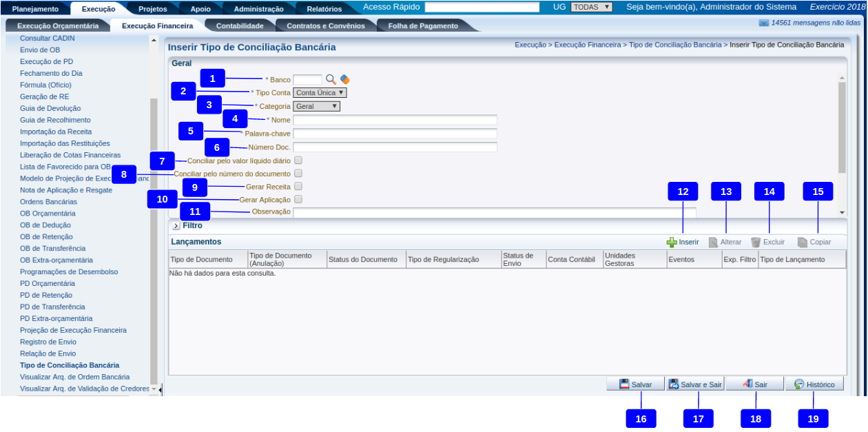The height and width of the screenshot is (432, 868).
Task: Click the green plus Inserir icon
Action: coord(672,243)
